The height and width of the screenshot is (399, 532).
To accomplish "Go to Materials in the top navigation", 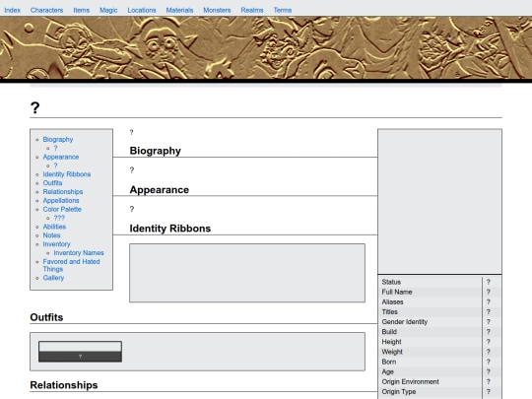I will pos(179,10).
